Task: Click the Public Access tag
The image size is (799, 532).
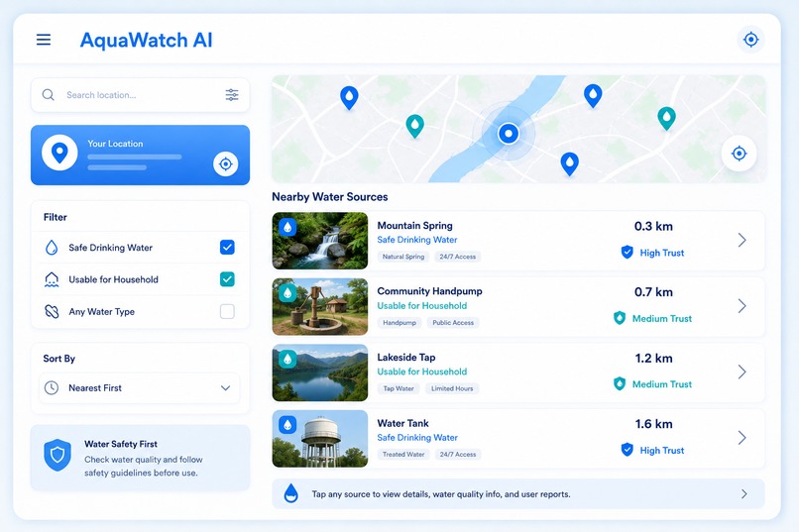Action: (x=453, y=322)
